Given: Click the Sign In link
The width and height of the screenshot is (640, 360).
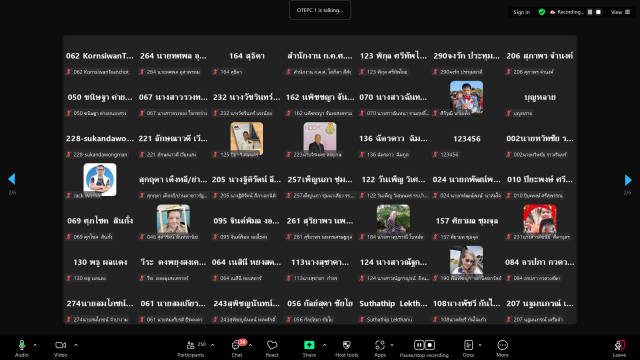Looking at the screenshot, I should 522,12.
